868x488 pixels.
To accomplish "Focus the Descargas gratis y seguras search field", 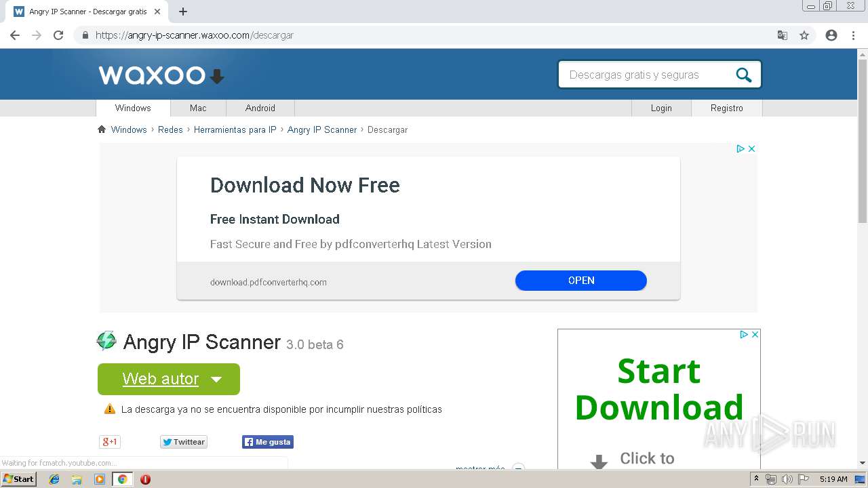I will (x=648, y=75).
